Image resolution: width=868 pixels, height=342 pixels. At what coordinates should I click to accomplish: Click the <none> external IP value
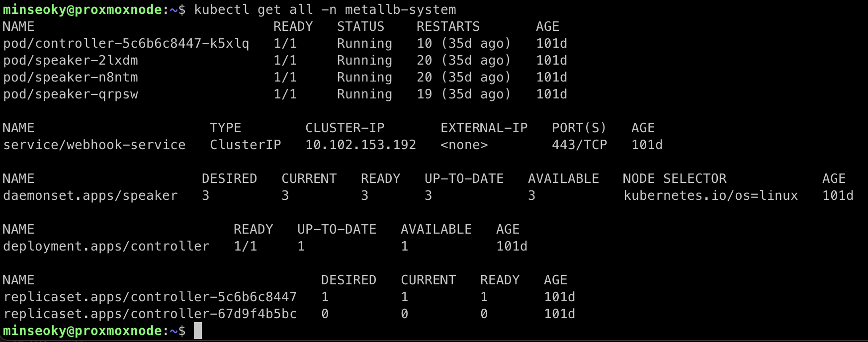464,145
